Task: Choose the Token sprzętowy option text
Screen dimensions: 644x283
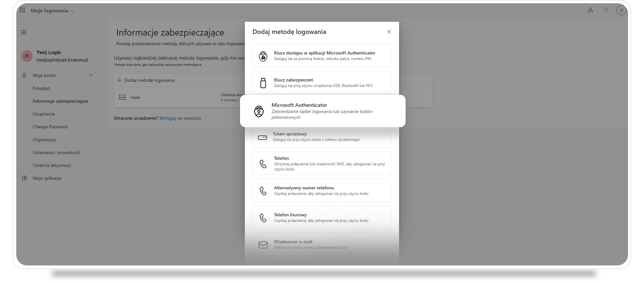Action: [x=290, y=134]
